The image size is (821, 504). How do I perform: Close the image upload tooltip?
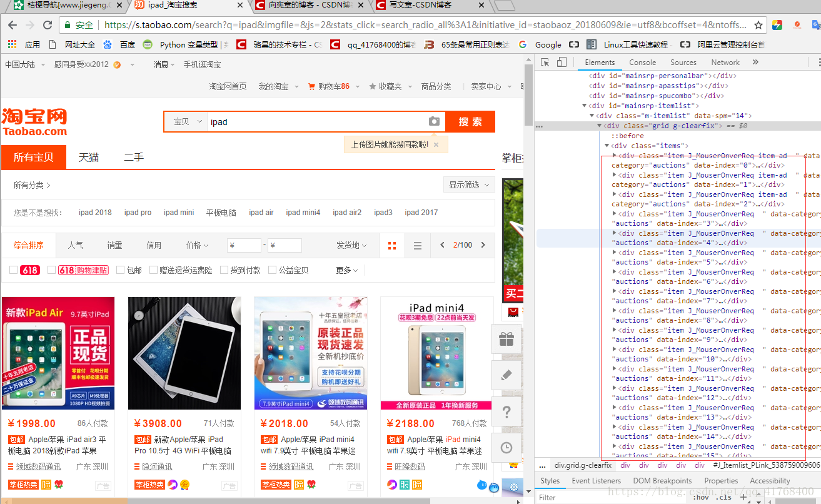point(436,144)
